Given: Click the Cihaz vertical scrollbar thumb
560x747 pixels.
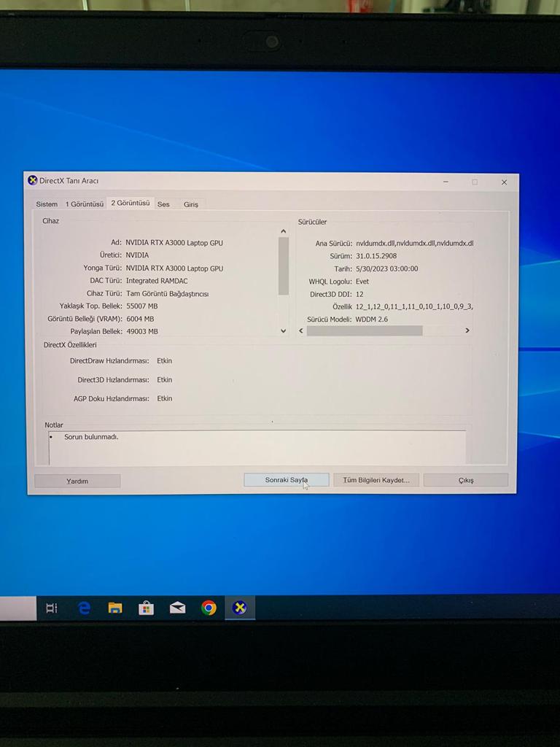Looking at the screenshot, I should click(x=284, y=266).
